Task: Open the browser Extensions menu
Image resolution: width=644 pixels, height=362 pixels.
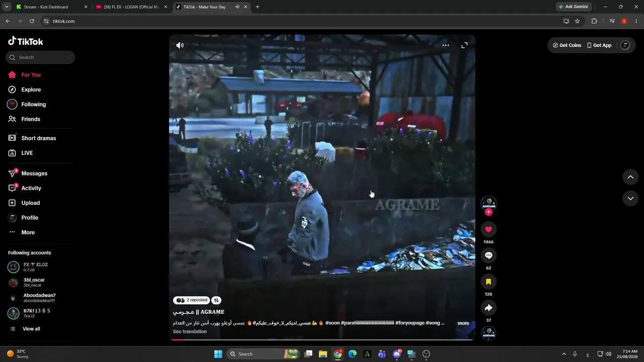Action: point(594,21)
